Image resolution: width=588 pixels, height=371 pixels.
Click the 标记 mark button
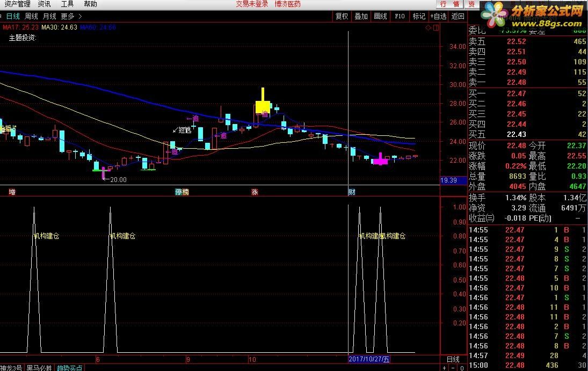click(x=419, y=16)
